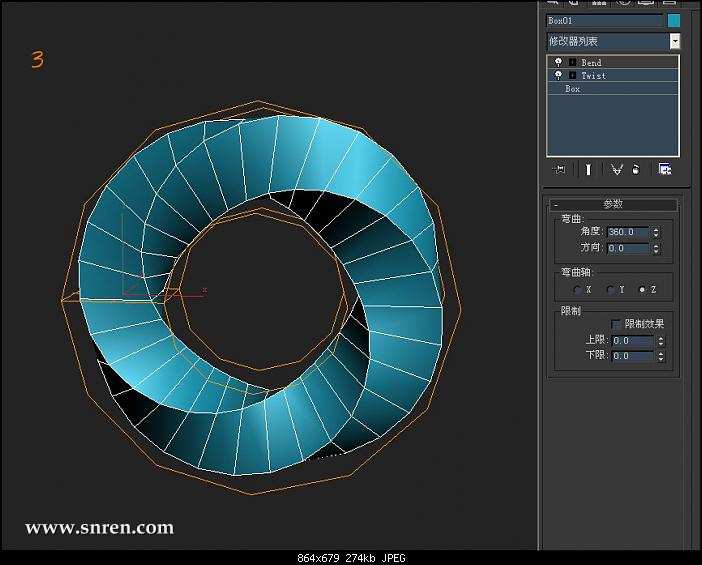This screenshot has width=702, height=565.
Task: Select Y bend axis radio button
Action: coord(610,289)
